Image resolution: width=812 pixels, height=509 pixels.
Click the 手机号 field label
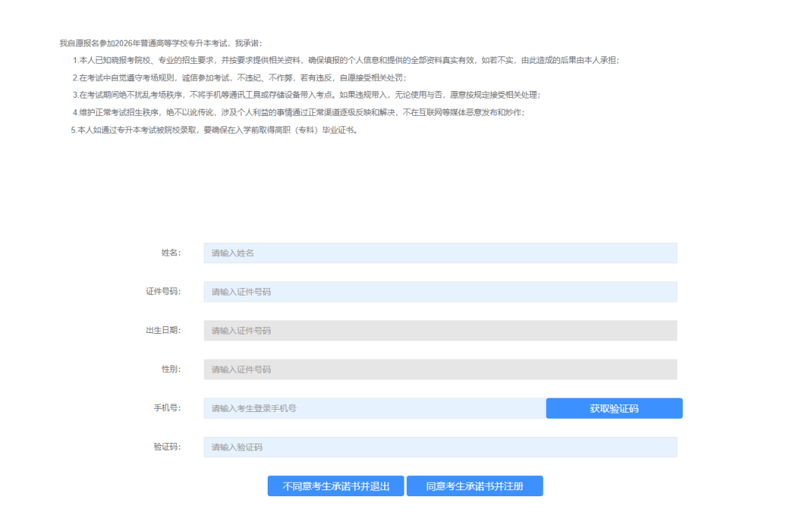(167, 408)
